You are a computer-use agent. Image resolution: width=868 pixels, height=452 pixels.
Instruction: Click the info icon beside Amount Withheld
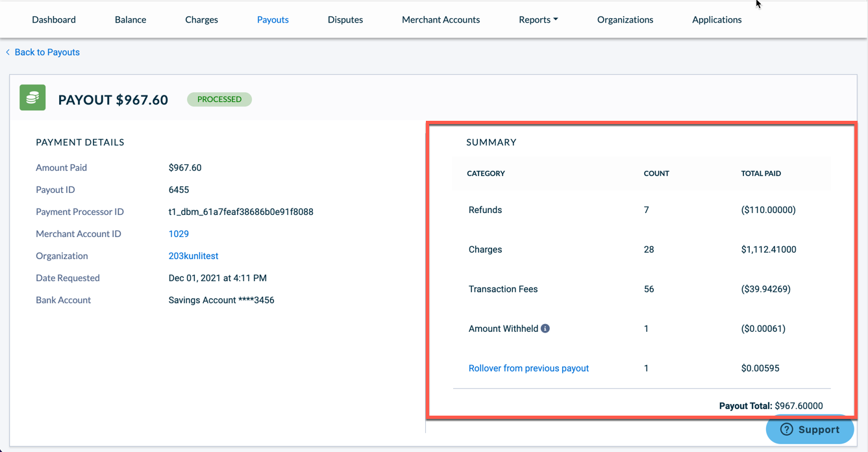[x=546, y=328]
